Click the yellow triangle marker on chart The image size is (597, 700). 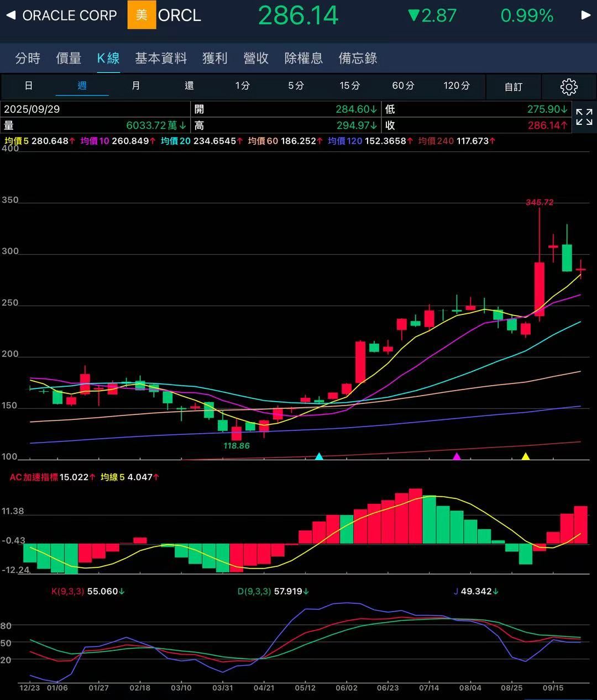[x=526, y=456]
